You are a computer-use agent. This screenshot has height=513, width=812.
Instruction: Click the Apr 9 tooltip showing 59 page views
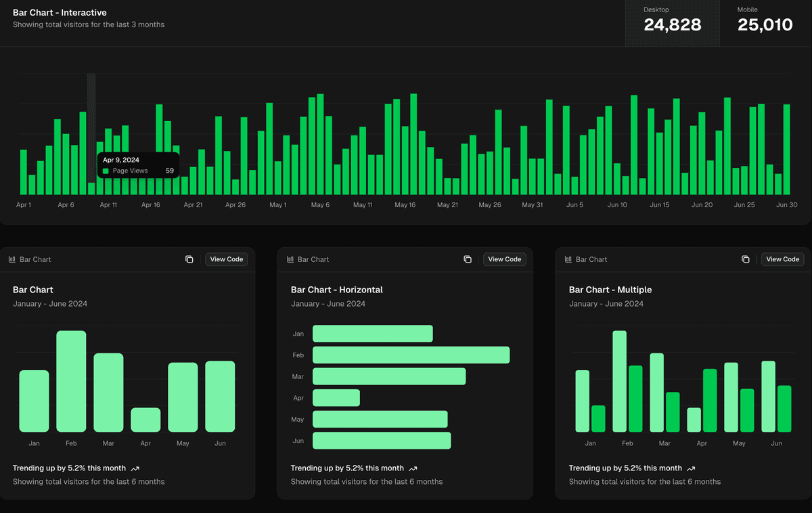(x=138, y=165)
